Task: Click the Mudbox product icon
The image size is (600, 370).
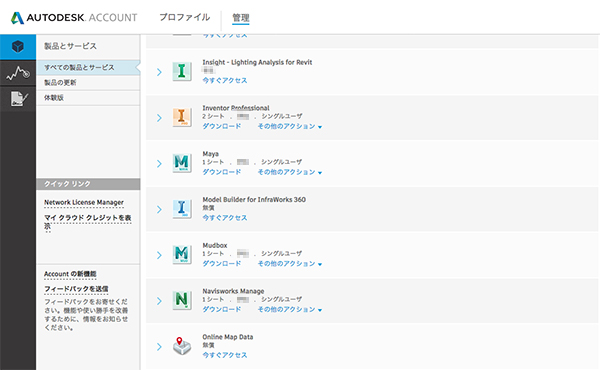Action: pyautogui.click(x=182, y=255)
